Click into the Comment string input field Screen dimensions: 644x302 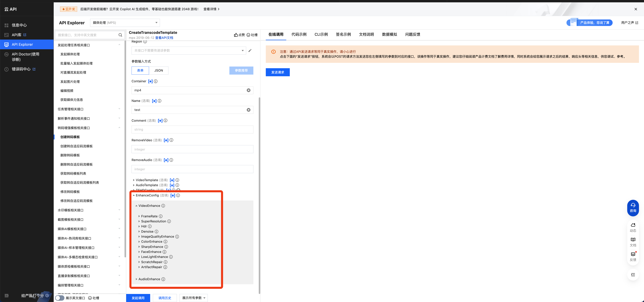pos(192,129)
